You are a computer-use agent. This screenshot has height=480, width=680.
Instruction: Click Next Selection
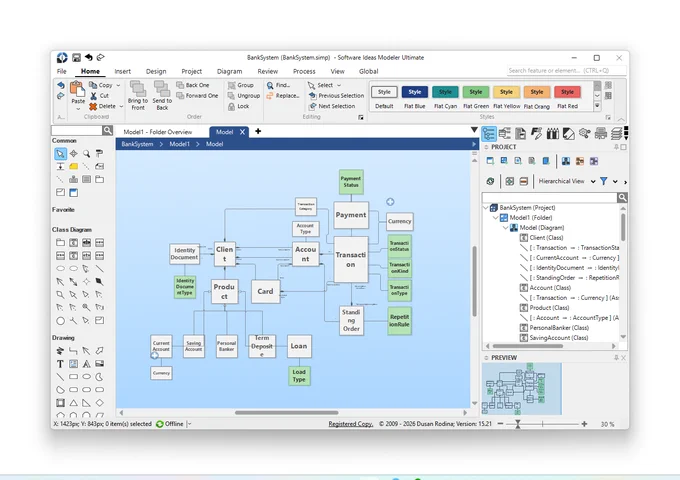pyautogui.click(x=332, y=106)
